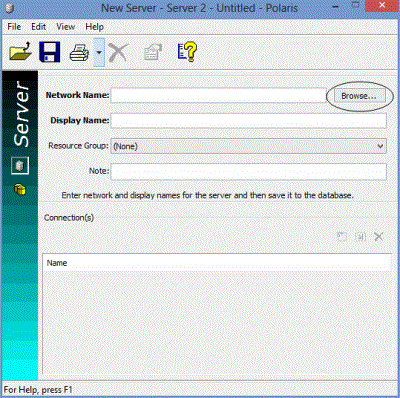The height and width of the screenshot is (398, 400).
Task: Click the remove connection X icon
Action: pyautogui.click(x=379, y=237)
